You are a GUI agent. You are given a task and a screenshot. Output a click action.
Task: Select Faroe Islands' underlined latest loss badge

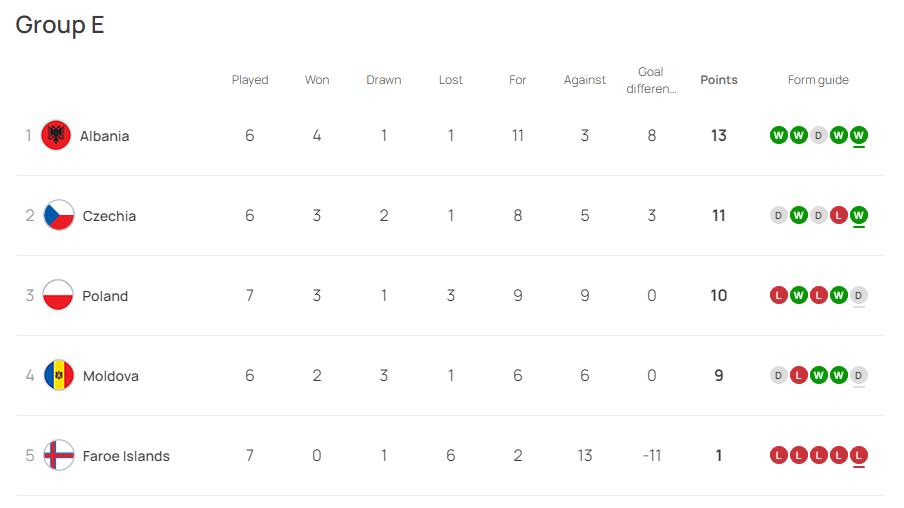click(858, 456)
